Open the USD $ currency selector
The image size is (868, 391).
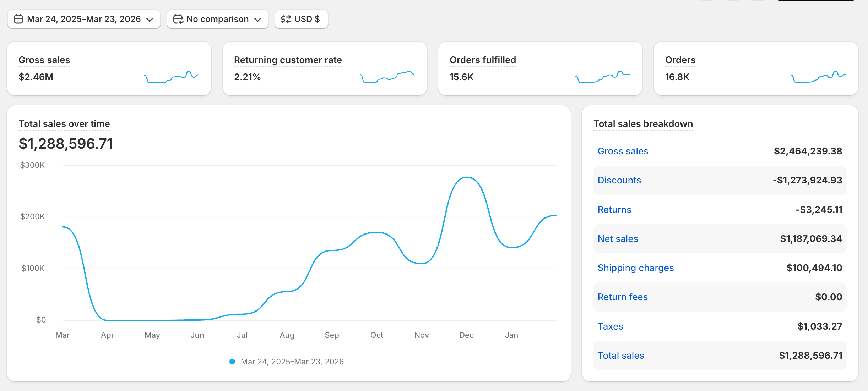(301, 19)
